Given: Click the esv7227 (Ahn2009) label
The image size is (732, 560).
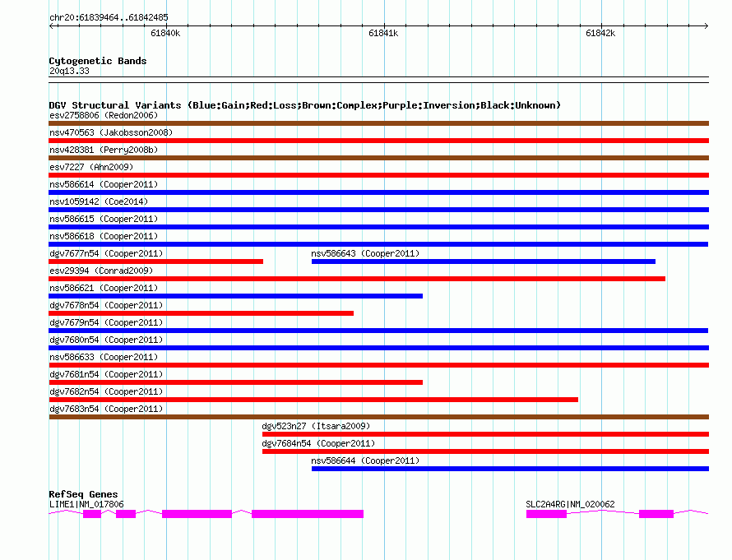Looking at the screenshot, I should (x=91, y=167).
